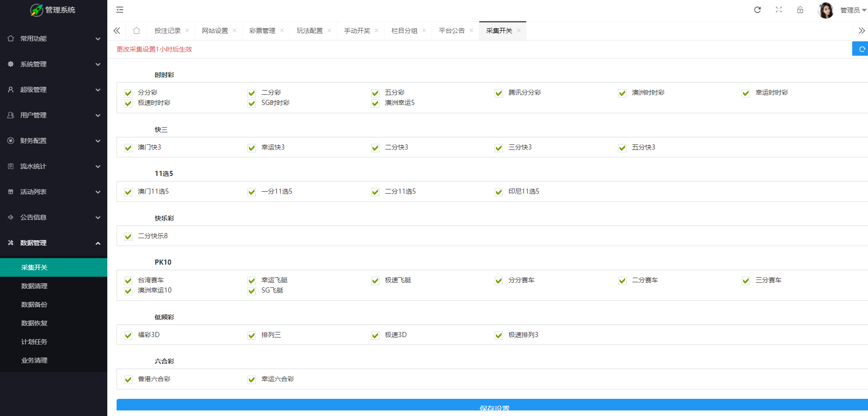Open 计划任务 in the sidebar
The height and width of the screenshot is (416, 868).
pyautogui.click(x=53, y=342)
